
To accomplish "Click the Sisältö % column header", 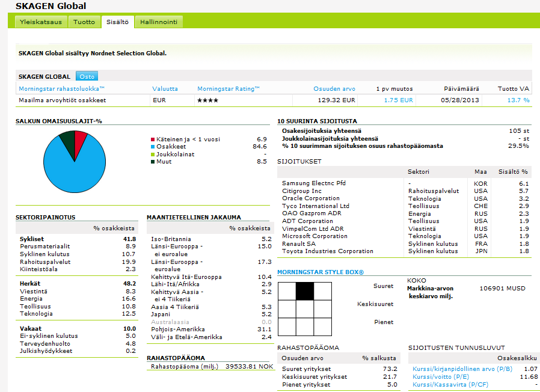I will [513, 171].
